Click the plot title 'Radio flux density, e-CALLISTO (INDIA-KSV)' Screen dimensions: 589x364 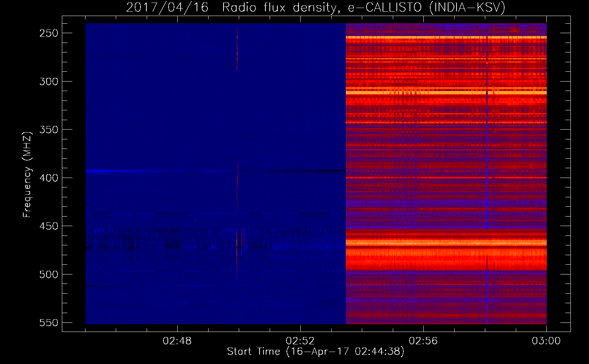click(x=363, y=8)
